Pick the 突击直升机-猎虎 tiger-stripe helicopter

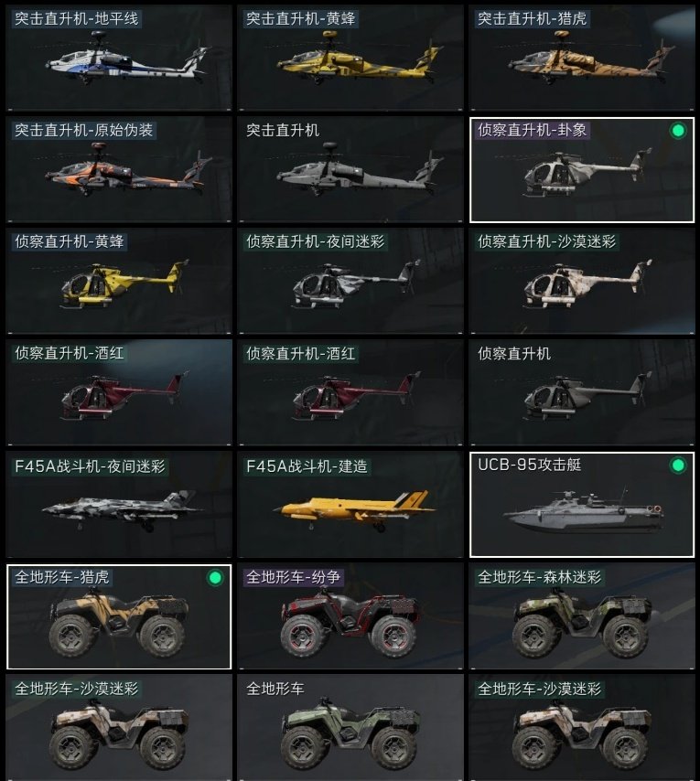point(582,59)
